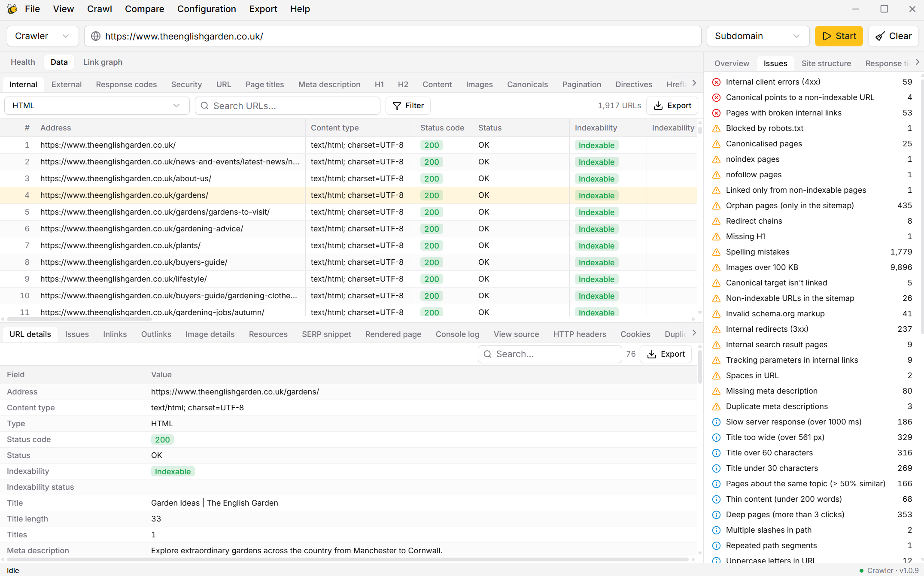
Task: Click the URL details search field
Action: pos(550,354)
